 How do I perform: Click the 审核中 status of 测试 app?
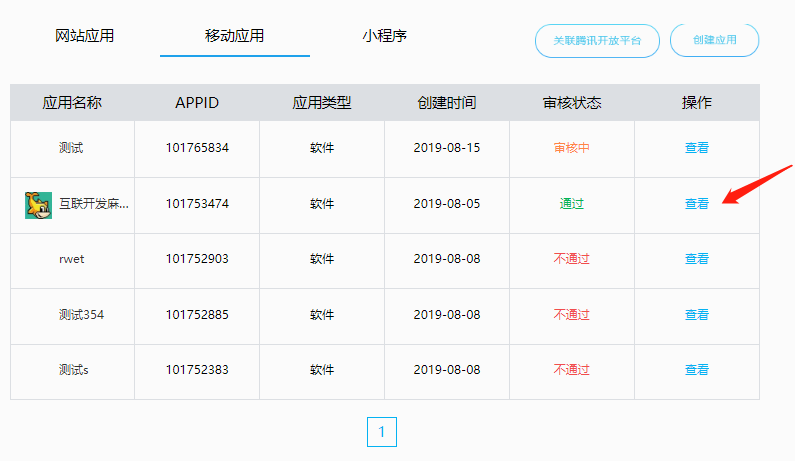pos(571,148)
